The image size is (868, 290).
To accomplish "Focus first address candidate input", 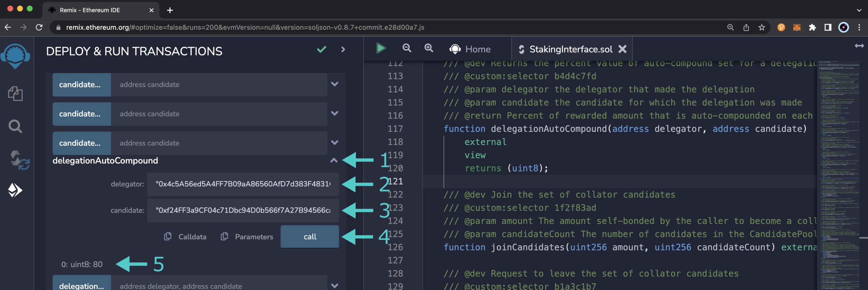I will (219, 85).
